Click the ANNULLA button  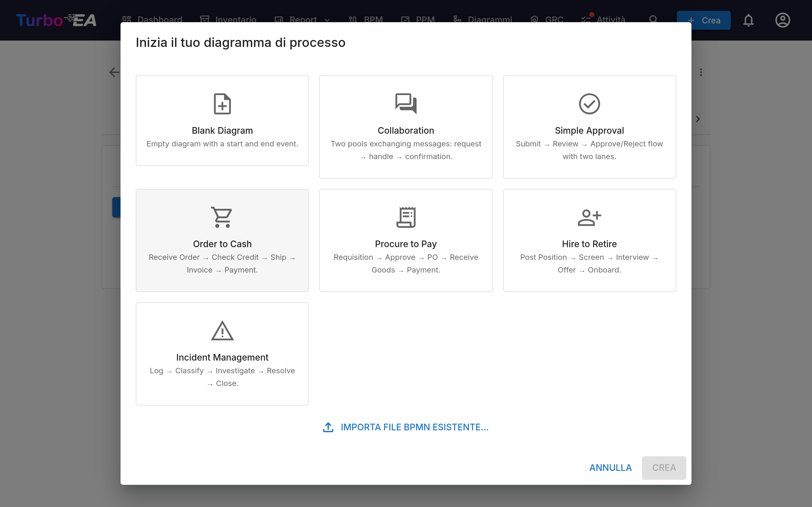pos(610,468)
